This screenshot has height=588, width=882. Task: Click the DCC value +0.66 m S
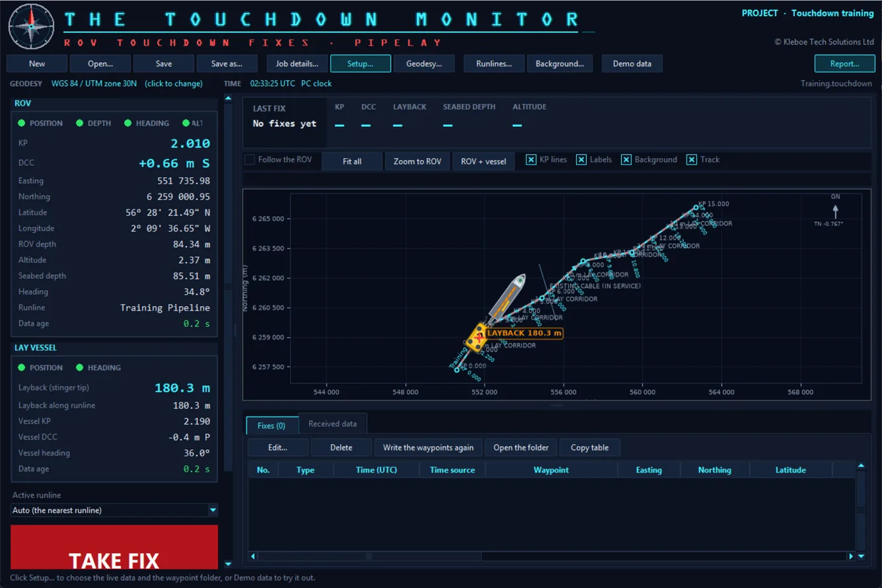coord(174,163)
